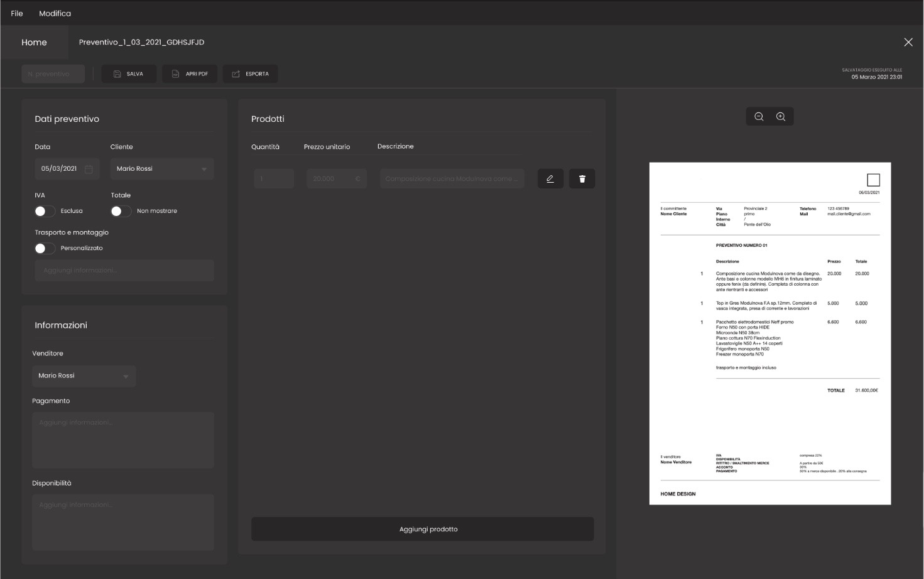Click the Quantità field with value 1
Image resolution: width=924 pixels, height=579 pixels.
coord(274,179)
